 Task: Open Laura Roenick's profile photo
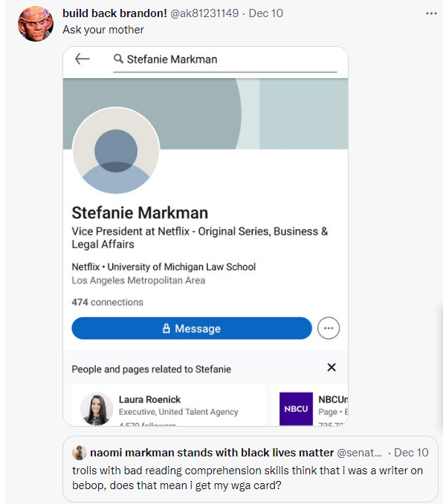(97, 409)
